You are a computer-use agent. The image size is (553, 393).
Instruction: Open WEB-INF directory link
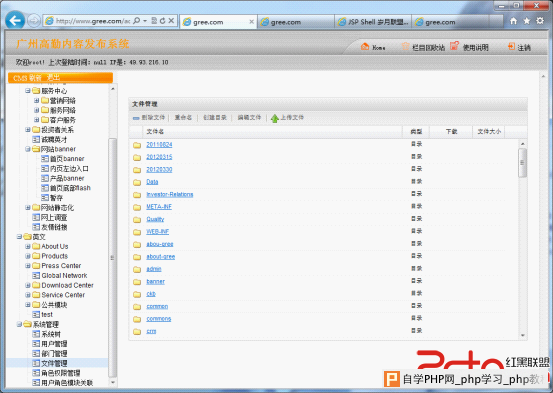(158, 232)
